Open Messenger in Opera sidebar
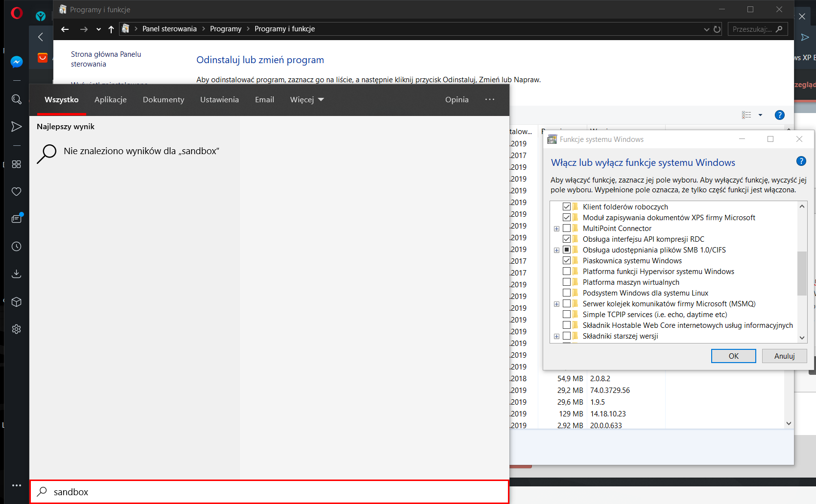 click(x=16, y=62)
